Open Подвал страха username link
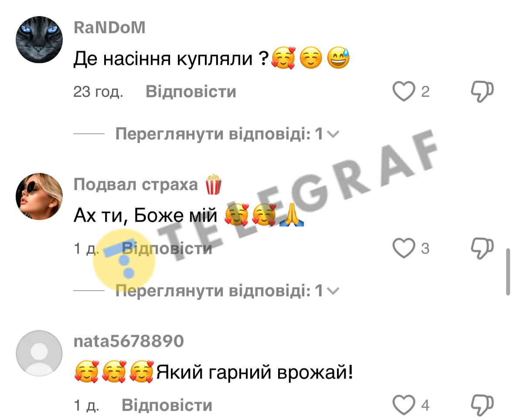The height and width of the screenshot is (420, 514). tap(136, 184)
